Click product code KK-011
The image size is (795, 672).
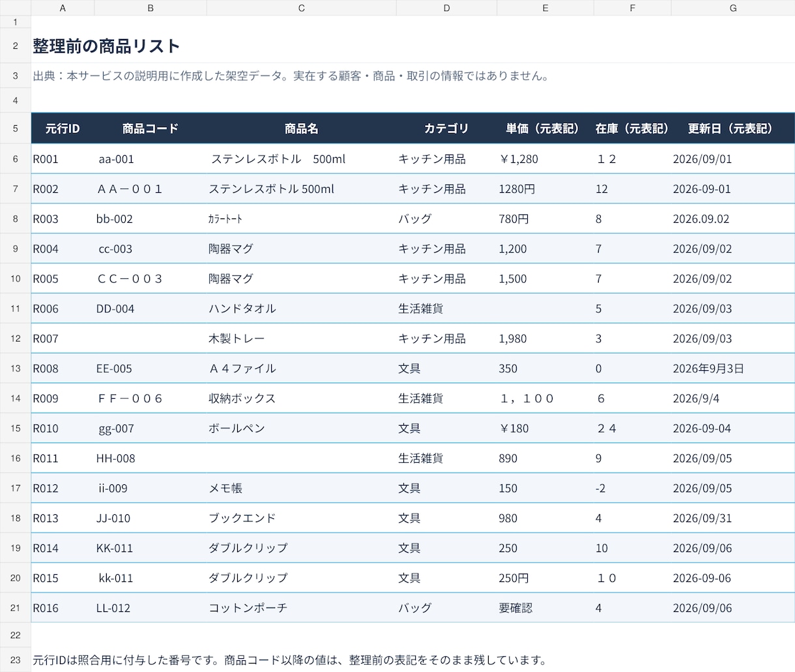pos(151,548)
